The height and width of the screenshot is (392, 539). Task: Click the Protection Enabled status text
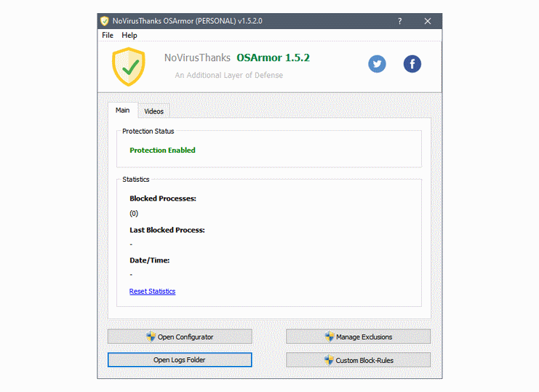(x=162, y=150)
